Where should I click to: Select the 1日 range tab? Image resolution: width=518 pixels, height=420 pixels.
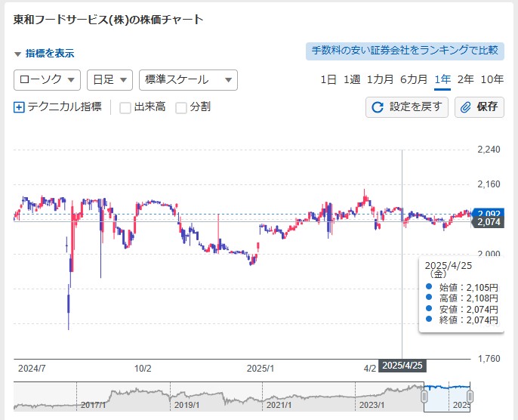click(x=328, y=79)
